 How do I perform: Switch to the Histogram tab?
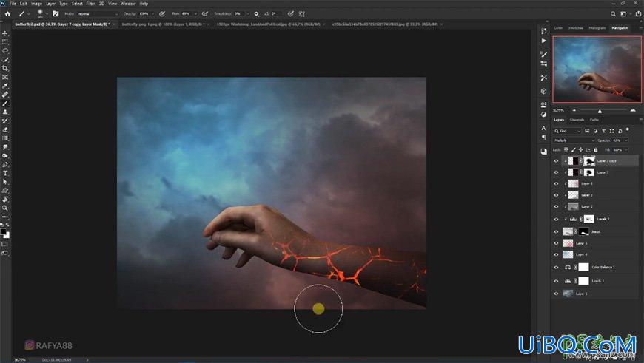[597, 28]
